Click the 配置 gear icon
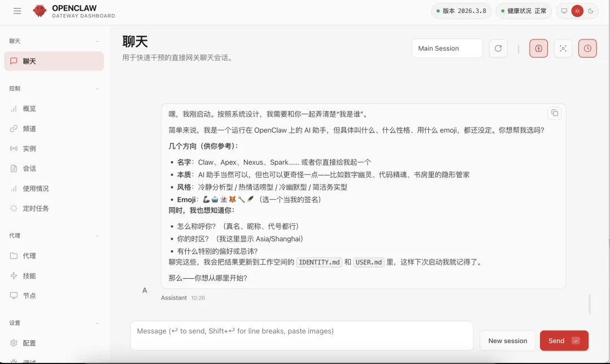Viewport: 610px width, 364px height. click(x=14, y=343)
